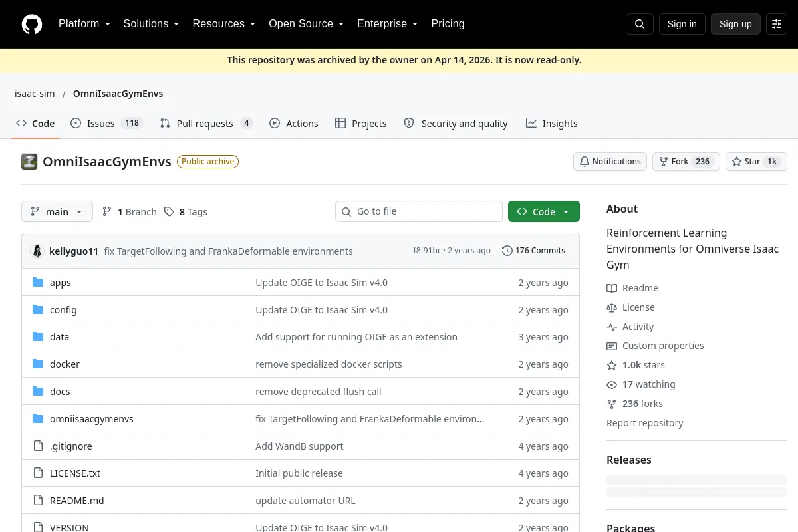Viewport: 798px width, 532px height.
Task: Fork the repository with Fork button
Action: point(686,162)
